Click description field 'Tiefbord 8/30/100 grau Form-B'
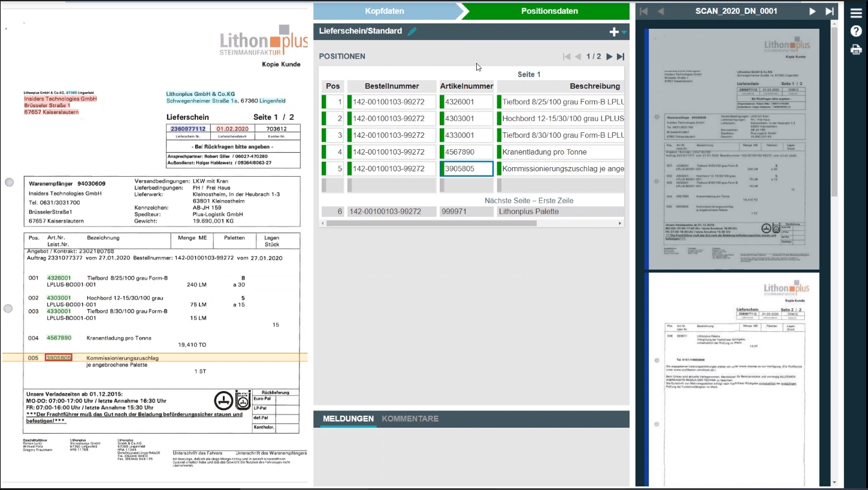The image size is (868, 490). click(x=561, y=135)
